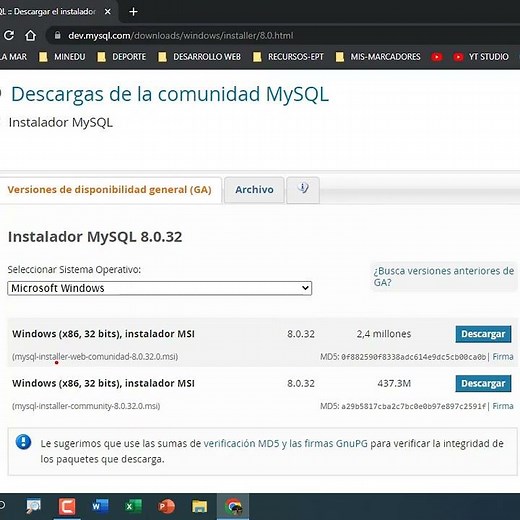Screen dimensions: 520x520
Task: Open the verificación MD5 y las firmas GnuPG link
Action: pyautogui.click(x=286, y=444)
